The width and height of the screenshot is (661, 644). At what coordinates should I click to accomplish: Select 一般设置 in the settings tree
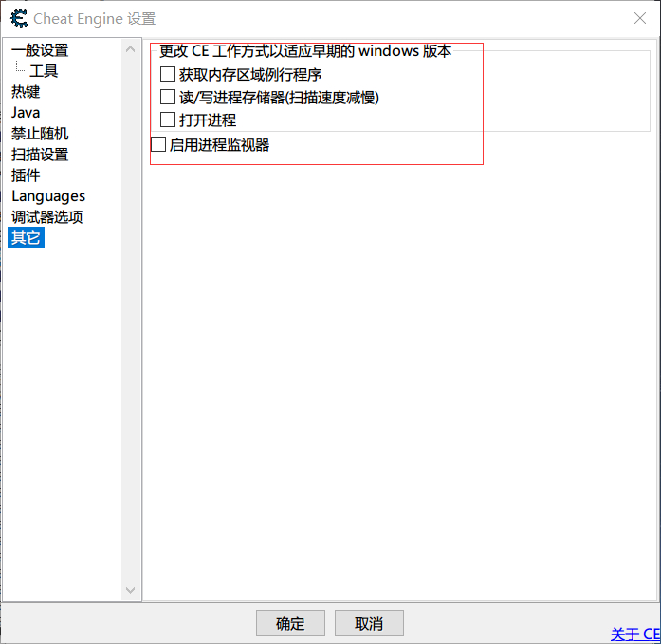[x=40, y=50]
